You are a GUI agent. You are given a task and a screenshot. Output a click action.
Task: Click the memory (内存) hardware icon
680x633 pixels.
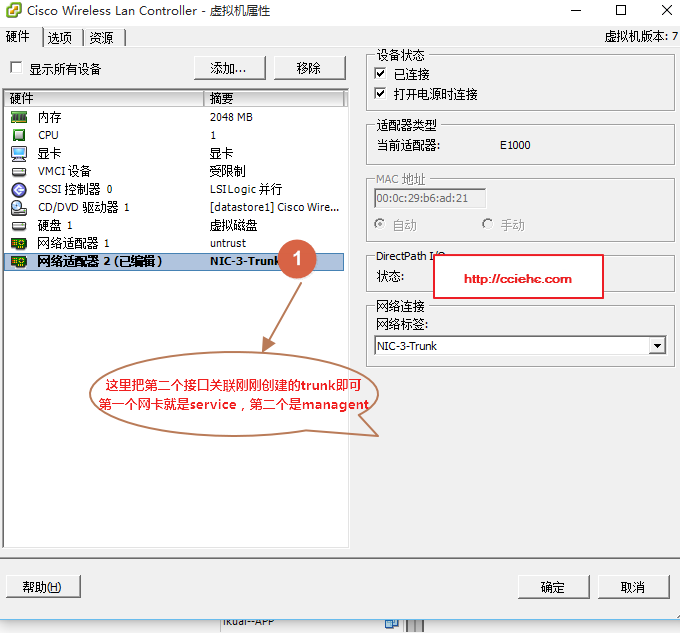pyautogui.click(x=19, y=117)
